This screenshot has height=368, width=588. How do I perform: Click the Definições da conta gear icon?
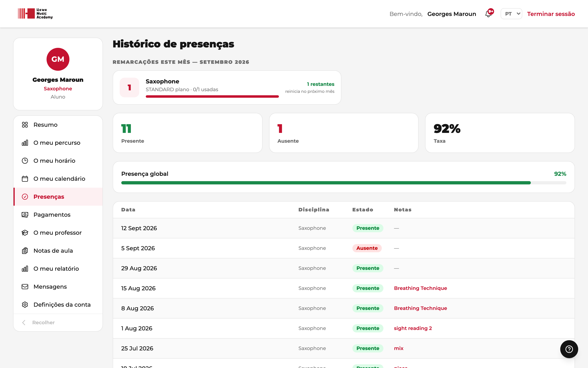pyautogui.click(x=25, y=305)
